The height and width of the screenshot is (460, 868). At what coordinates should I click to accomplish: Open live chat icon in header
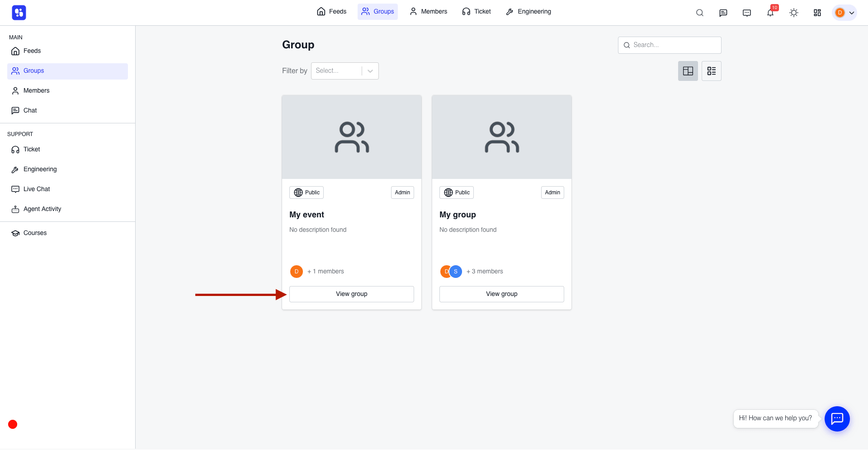747,13
